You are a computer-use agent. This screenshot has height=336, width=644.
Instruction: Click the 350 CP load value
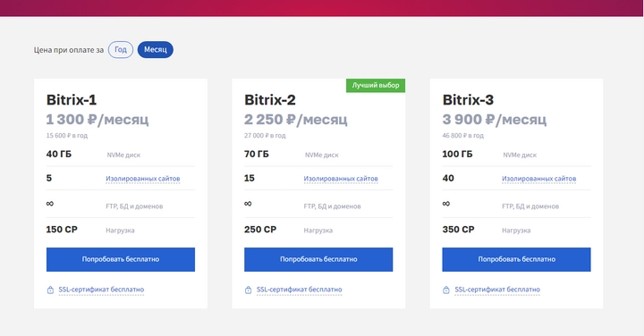pos(458,230)
